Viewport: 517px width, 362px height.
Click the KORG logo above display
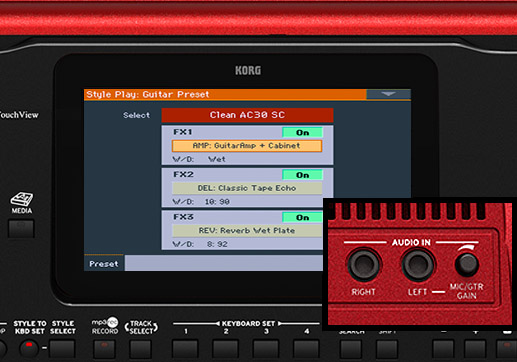pyautogui.click(x=248, y=70)
